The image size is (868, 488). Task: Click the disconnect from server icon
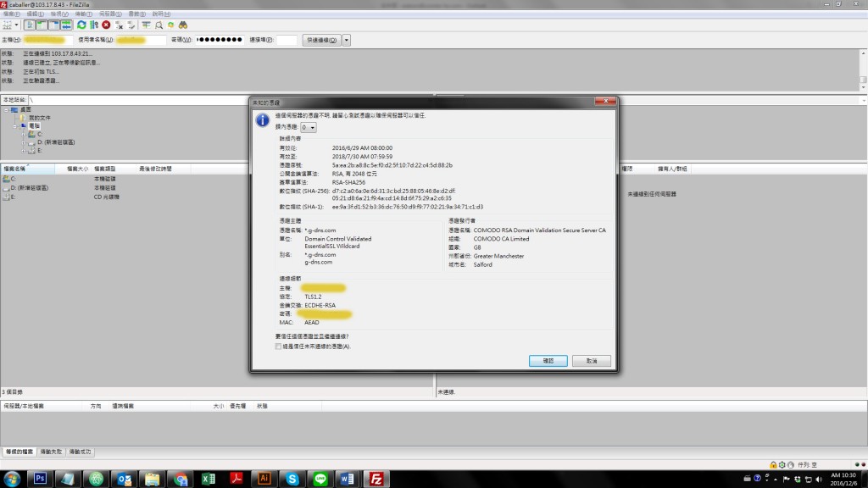[119, 25]
